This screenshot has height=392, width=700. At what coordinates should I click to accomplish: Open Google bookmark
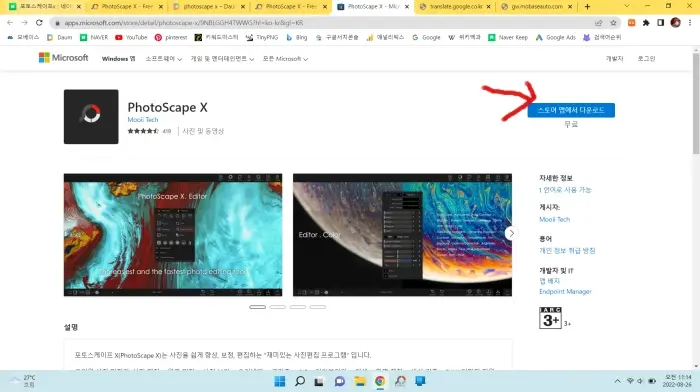point(426,38)
